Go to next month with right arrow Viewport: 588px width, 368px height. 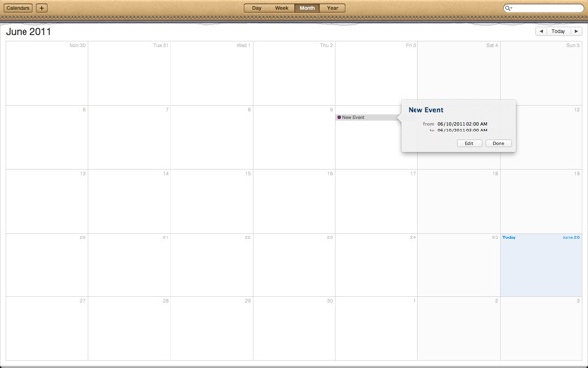[576, 32]
